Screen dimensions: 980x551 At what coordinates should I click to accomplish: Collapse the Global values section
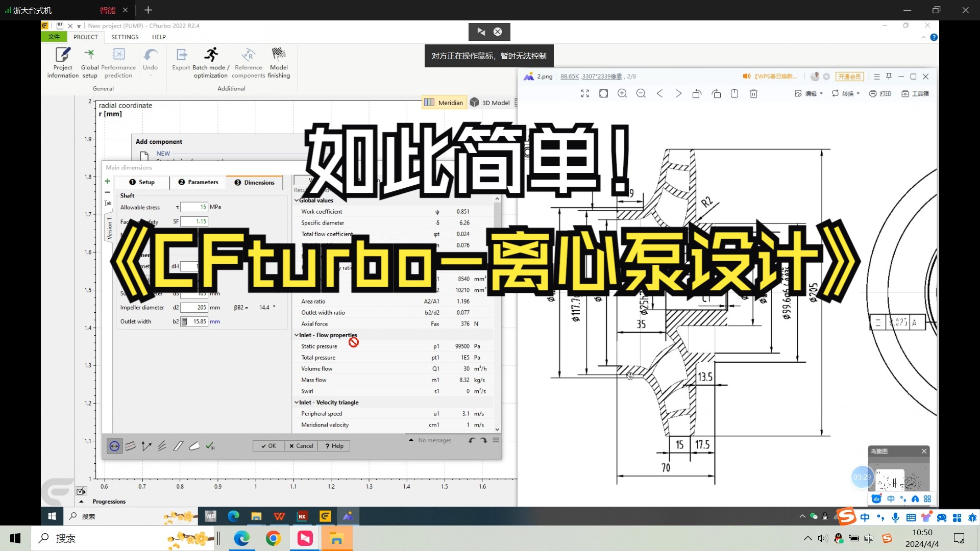(x=297, y=200)
